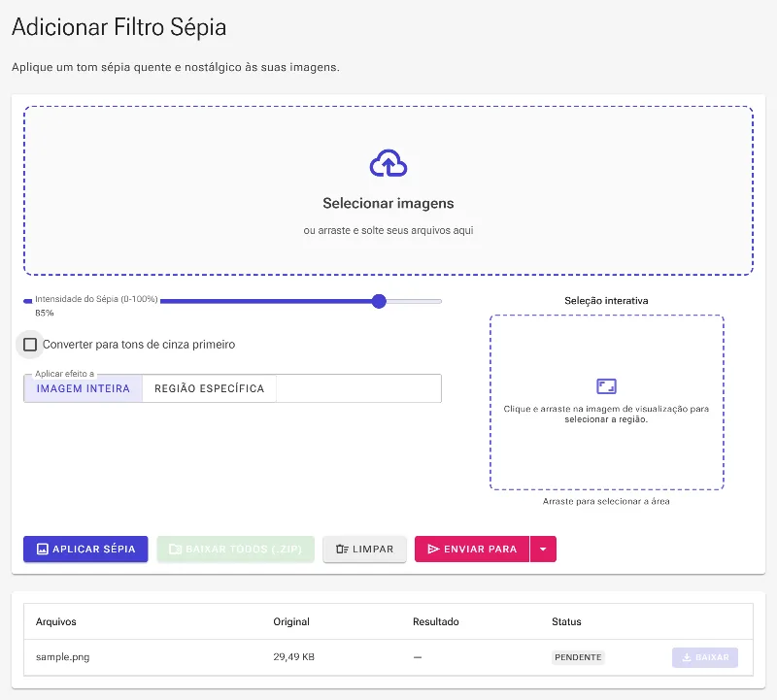Click the 85% intensity value
The width and height of the screenshot is (777, 700).
click(x=44, y=313)
